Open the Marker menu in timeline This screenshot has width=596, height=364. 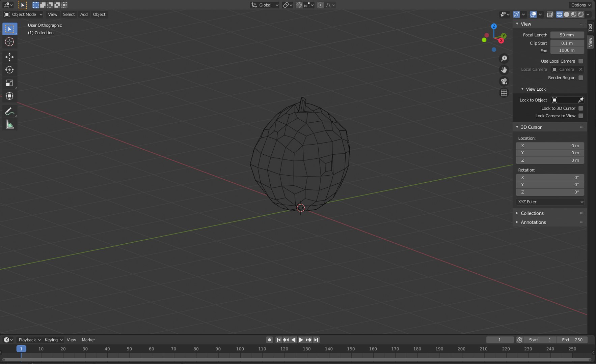(x=88, y=340)
